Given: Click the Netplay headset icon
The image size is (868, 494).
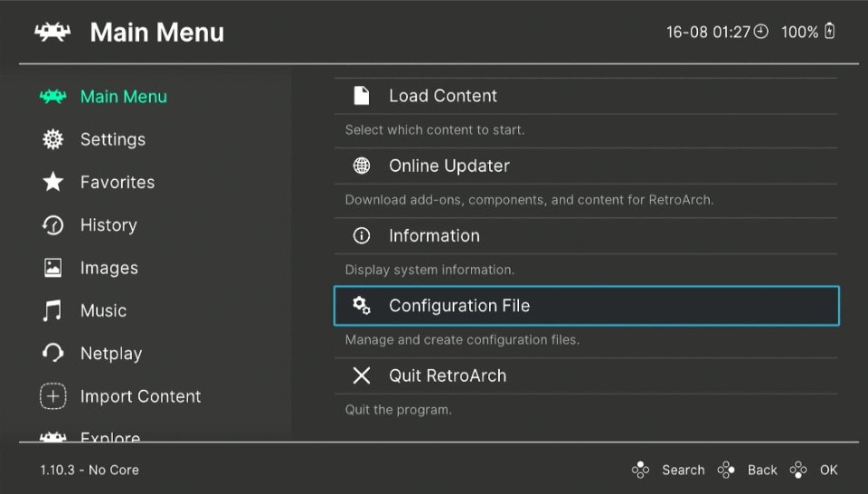Looking at the screenshot, I should pyautogui.click(x=53, y=354).
